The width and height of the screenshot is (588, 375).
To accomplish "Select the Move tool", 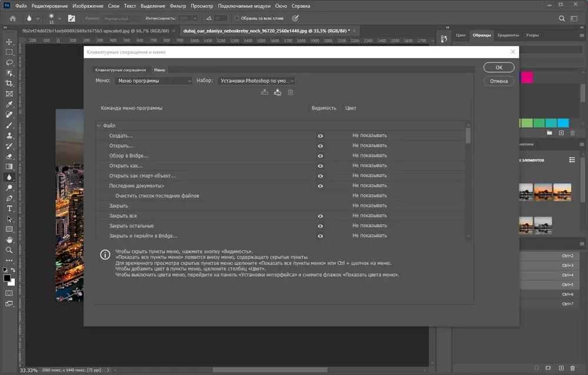I will click(9, 42).
